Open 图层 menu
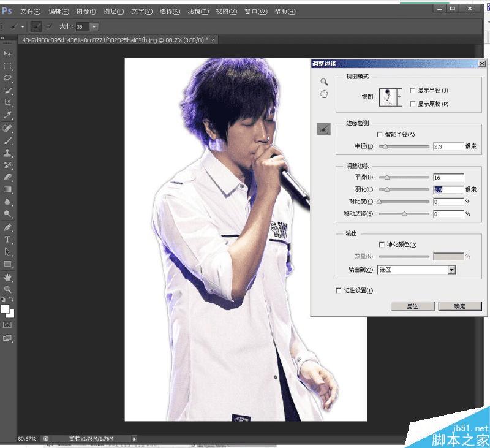Viewport: 490px width, 448px height. point(114,12)
